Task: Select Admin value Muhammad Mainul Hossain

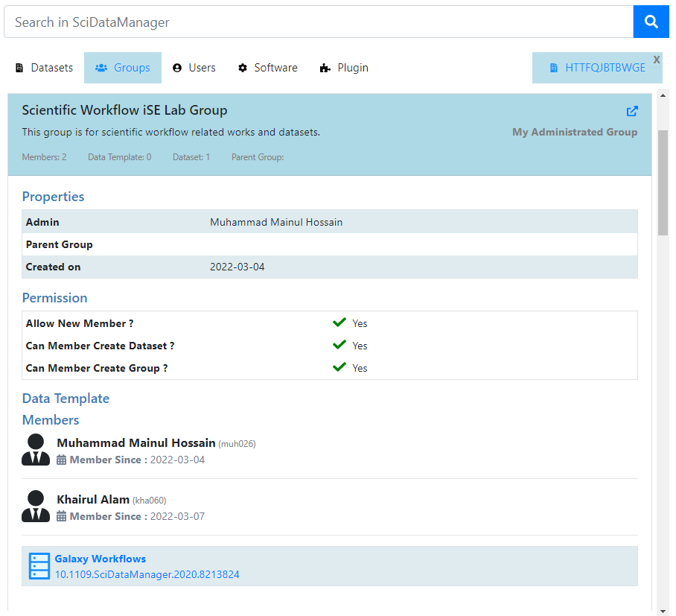Action: pyautogui.click(x=276, y=222)
